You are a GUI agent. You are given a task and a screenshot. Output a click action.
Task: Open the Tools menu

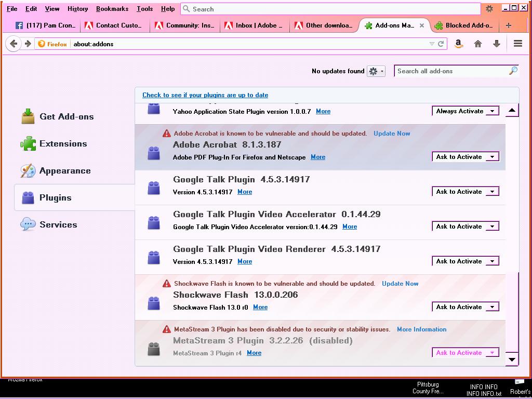pyautogui.click(x=145, y=9)
